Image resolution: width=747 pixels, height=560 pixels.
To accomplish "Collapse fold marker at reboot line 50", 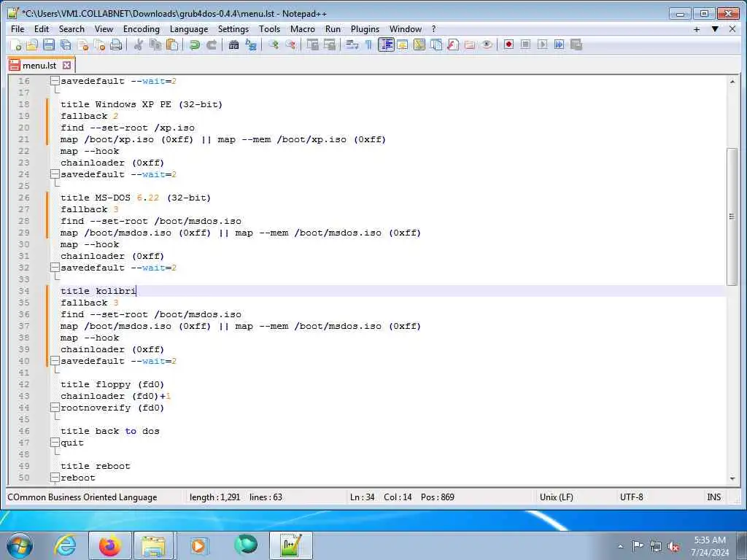I will coord(55,478).
